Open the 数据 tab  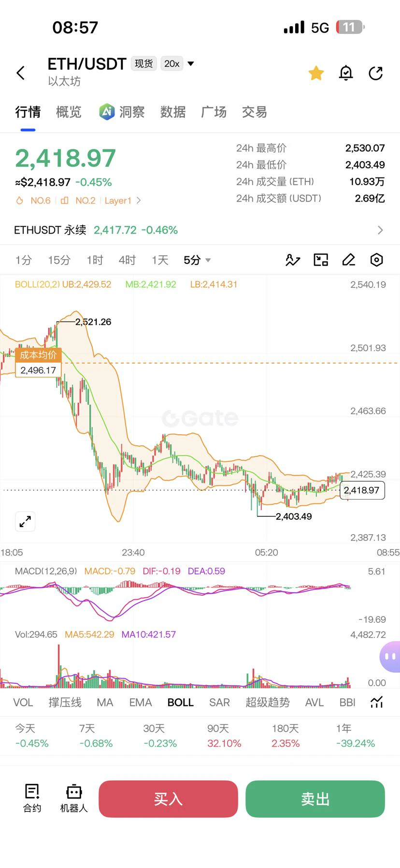(x=173, y=112)
